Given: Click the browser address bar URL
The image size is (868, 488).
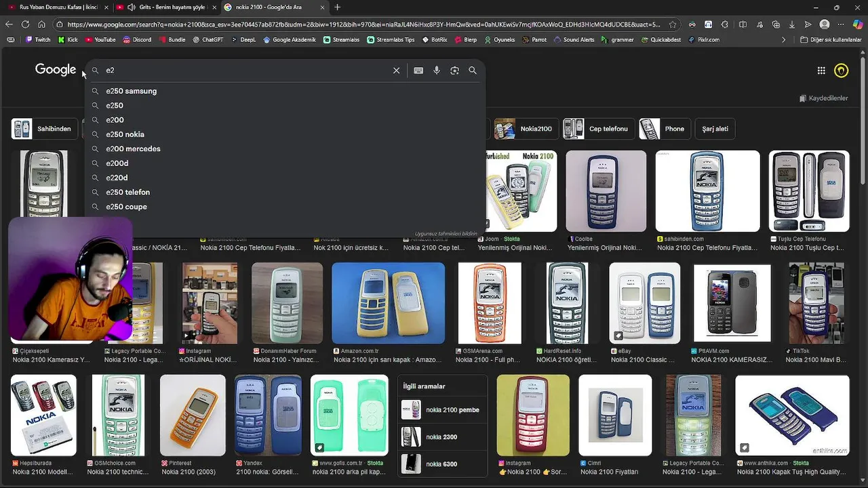Looking at the screenshot, I should (363, 24).
